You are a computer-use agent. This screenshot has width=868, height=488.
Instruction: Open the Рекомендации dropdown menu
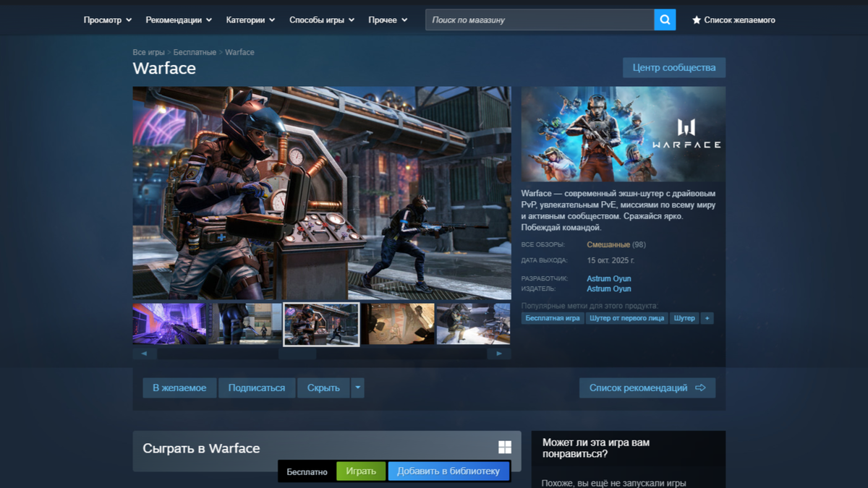(x=179, y=20)
